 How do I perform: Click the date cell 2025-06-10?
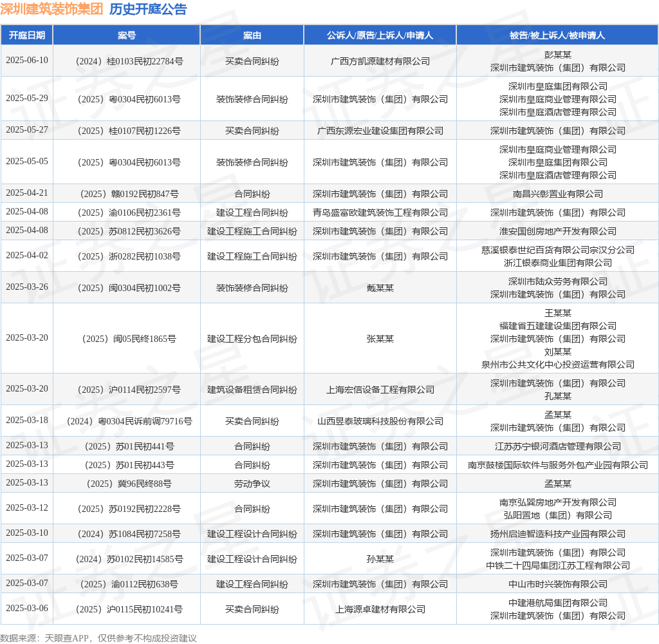click(x=27, y=60)
